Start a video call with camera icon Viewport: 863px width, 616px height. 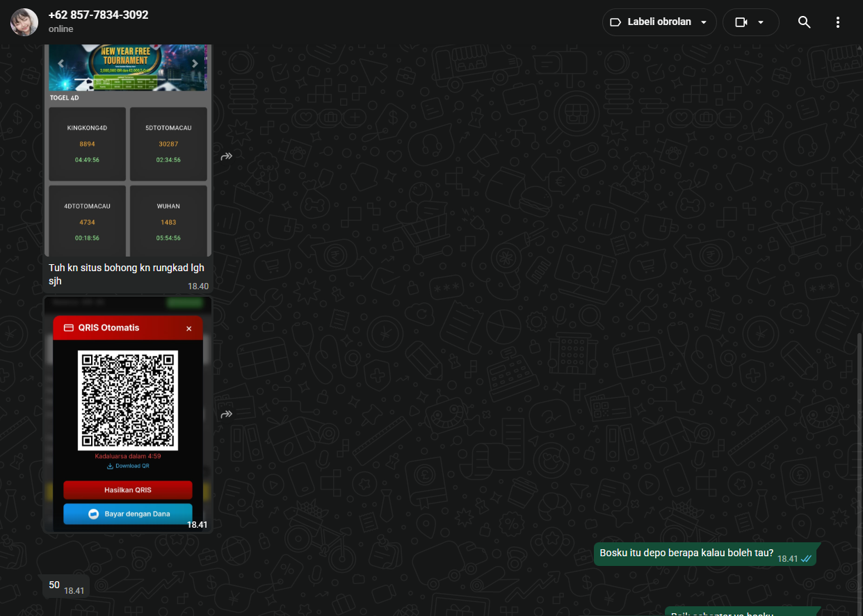(x=741, y=22)
